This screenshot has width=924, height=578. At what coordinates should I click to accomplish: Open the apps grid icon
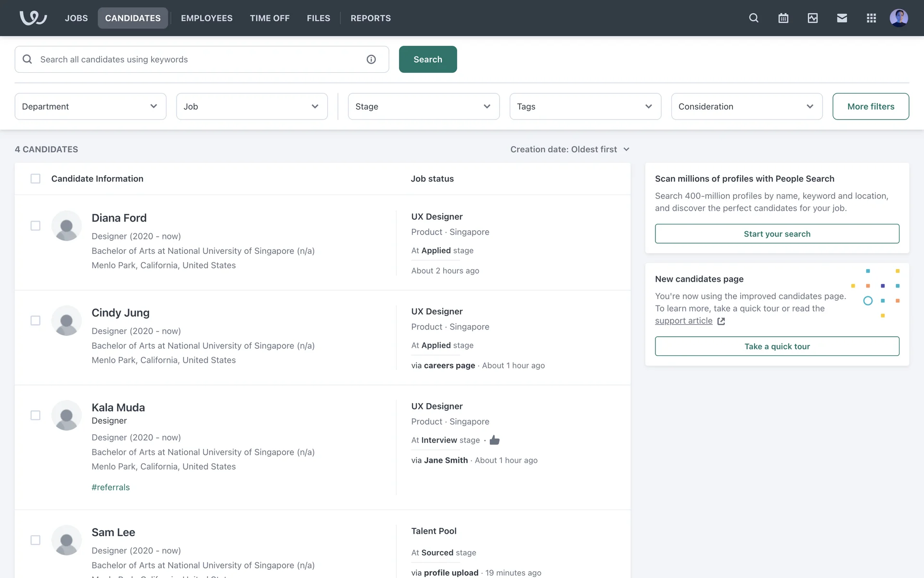coord(871,18)
